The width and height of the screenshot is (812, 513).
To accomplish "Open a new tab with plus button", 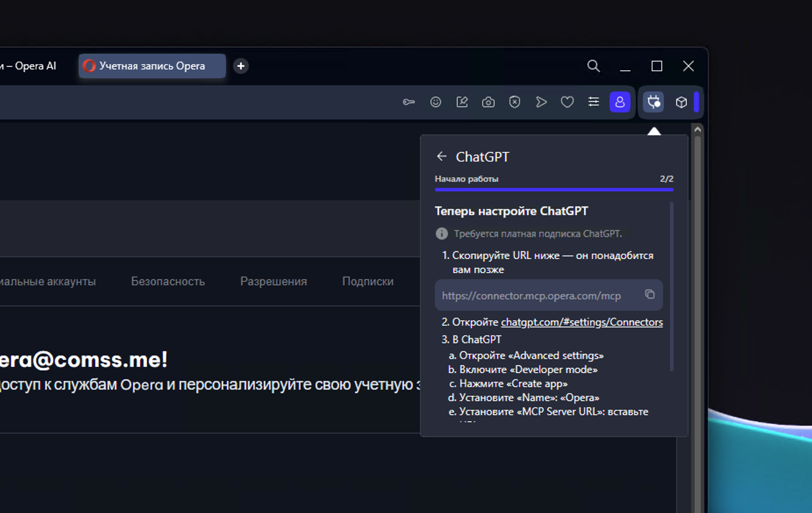I will coord(241,66).
